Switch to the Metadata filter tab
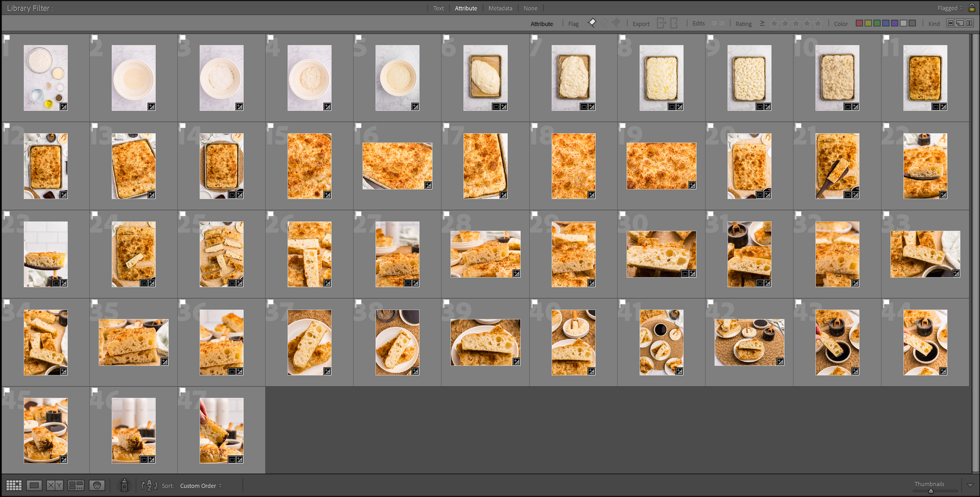980x497 pixels. click(x=500, y=8)
